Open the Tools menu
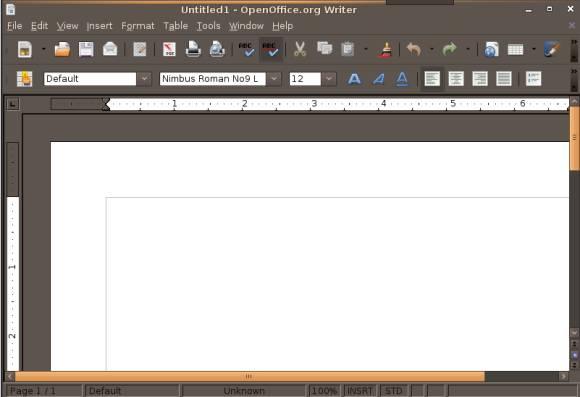Image resolution: width=580 pixels, height=397 pixels. pyautogui.click(x=208, y=26)
